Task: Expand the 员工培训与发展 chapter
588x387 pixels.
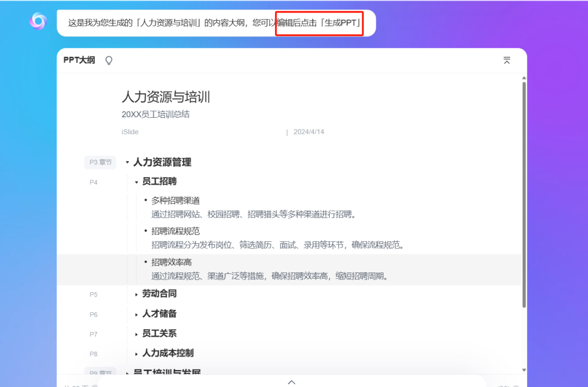Action: [x=126, y=373]
